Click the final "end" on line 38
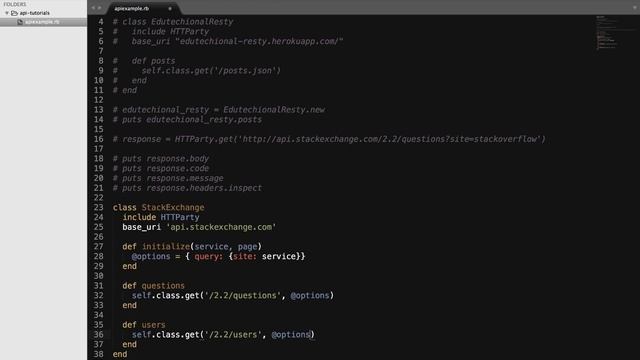The width and height of the screenshot is (640, 360). pos(120,354)
